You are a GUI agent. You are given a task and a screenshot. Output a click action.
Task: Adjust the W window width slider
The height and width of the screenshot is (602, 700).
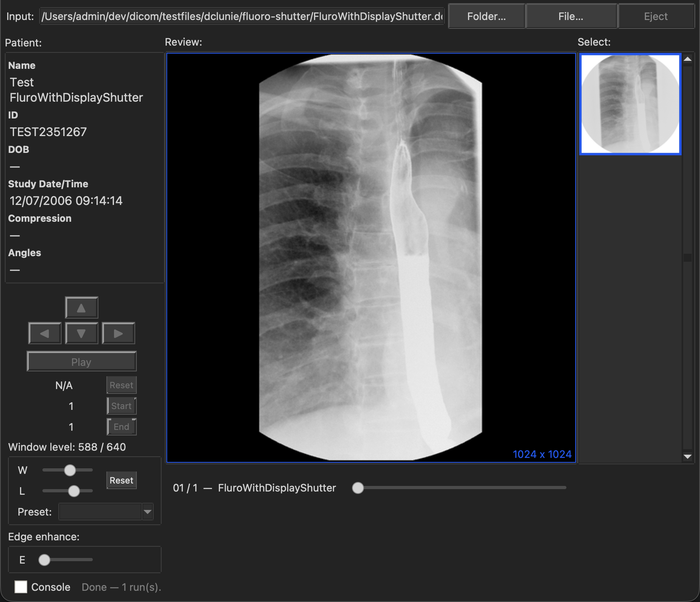[x=70, y=470]
